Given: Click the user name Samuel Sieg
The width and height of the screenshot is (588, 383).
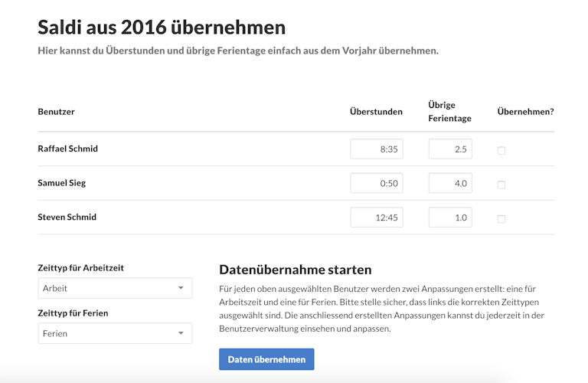Looking at the screenshot, I should [60, 183].
